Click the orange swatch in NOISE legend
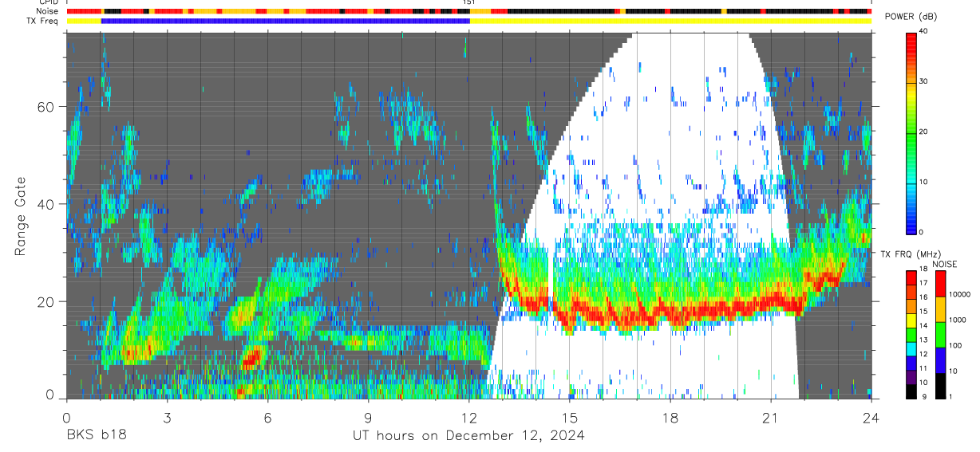Viewport: 980px width, 452px height. point(940,309)
